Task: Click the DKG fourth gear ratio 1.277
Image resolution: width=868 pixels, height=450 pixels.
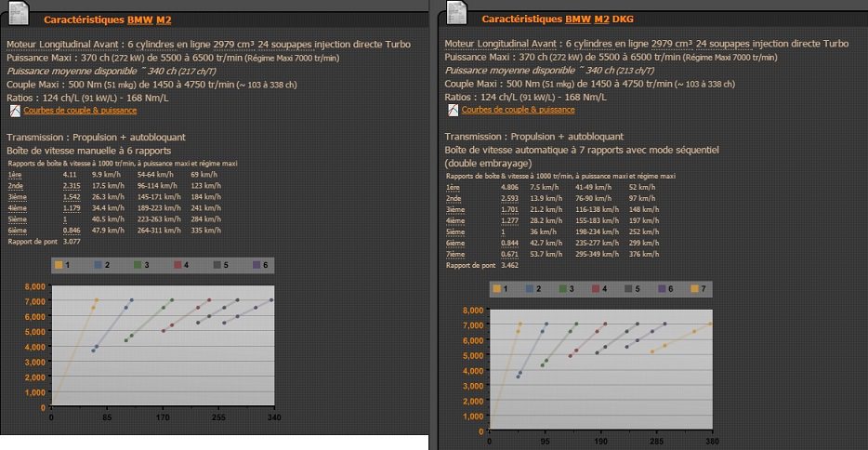Action: pos(510,221)
